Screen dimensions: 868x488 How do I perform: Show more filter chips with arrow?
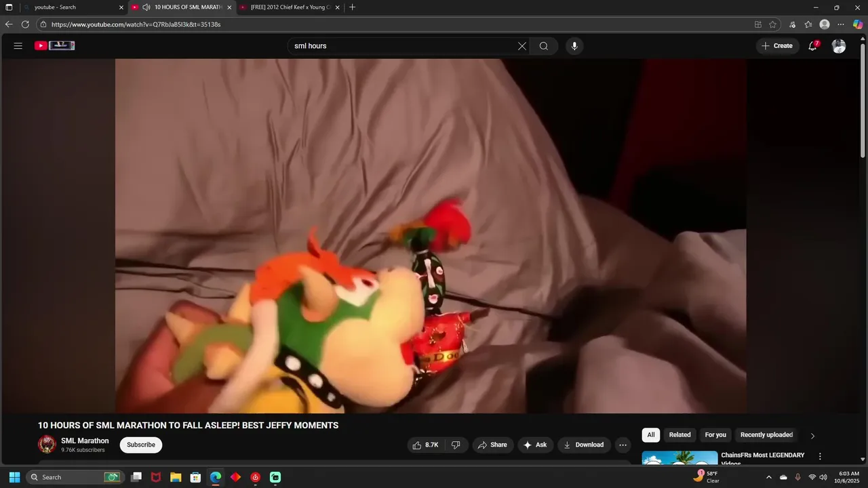(812, 436)
